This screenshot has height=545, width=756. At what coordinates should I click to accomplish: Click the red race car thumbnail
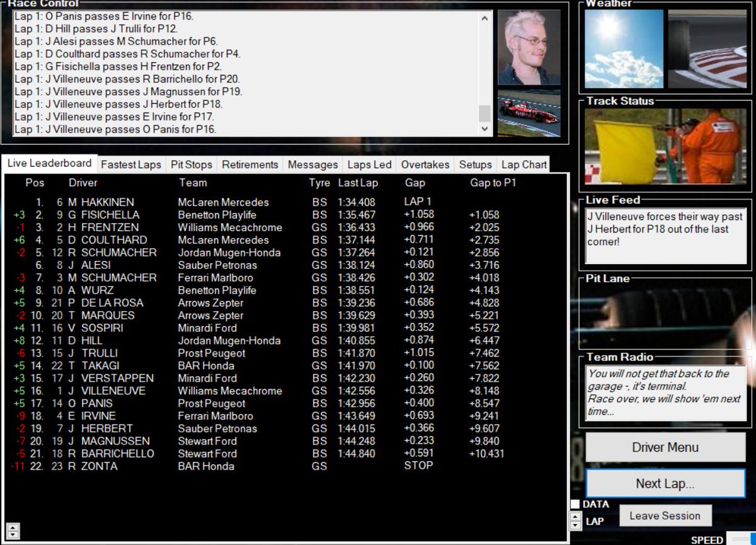(x=529, y=112)
